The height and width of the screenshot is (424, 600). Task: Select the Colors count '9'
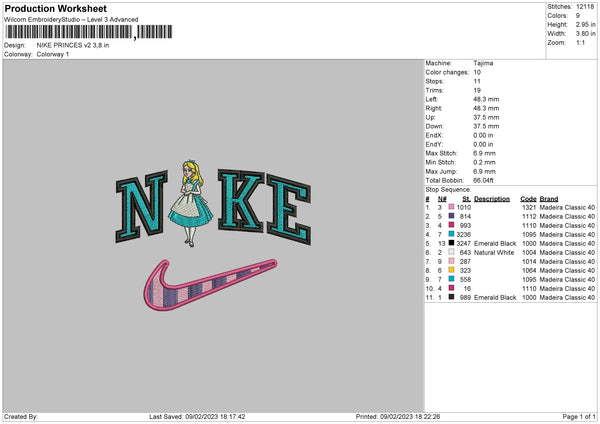[x=578, y=16]
